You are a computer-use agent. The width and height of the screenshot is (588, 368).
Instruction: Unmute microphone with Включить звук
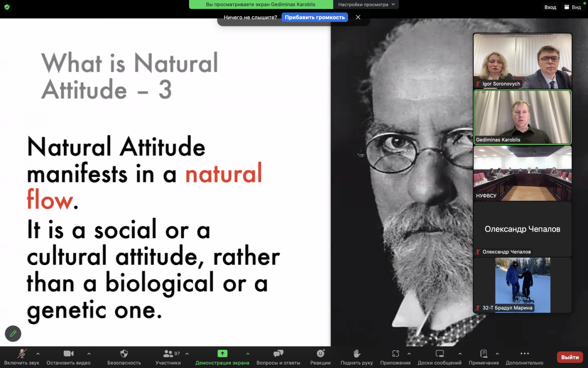point(22,354)
